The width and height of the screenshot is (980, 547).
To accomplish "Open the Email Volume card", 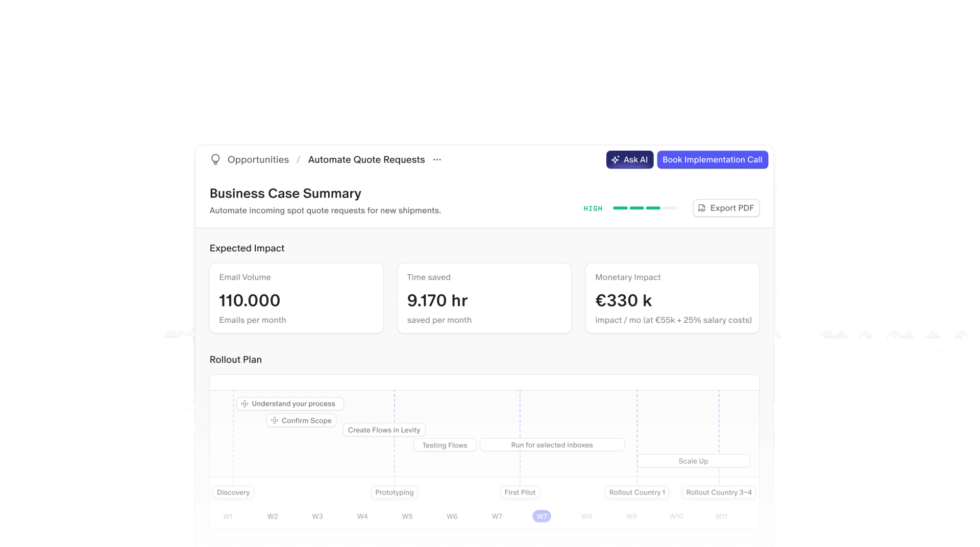I will pos(297,298).
